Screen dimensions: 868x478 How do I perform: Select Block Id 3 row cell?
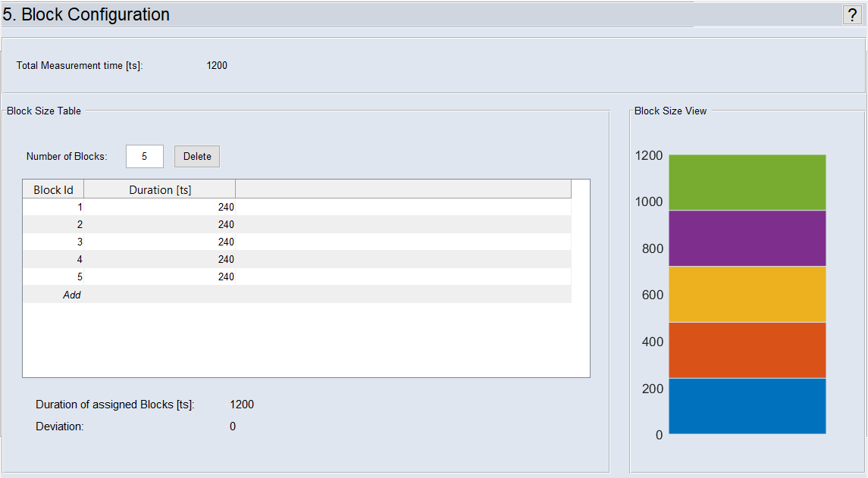coord(53,242)
